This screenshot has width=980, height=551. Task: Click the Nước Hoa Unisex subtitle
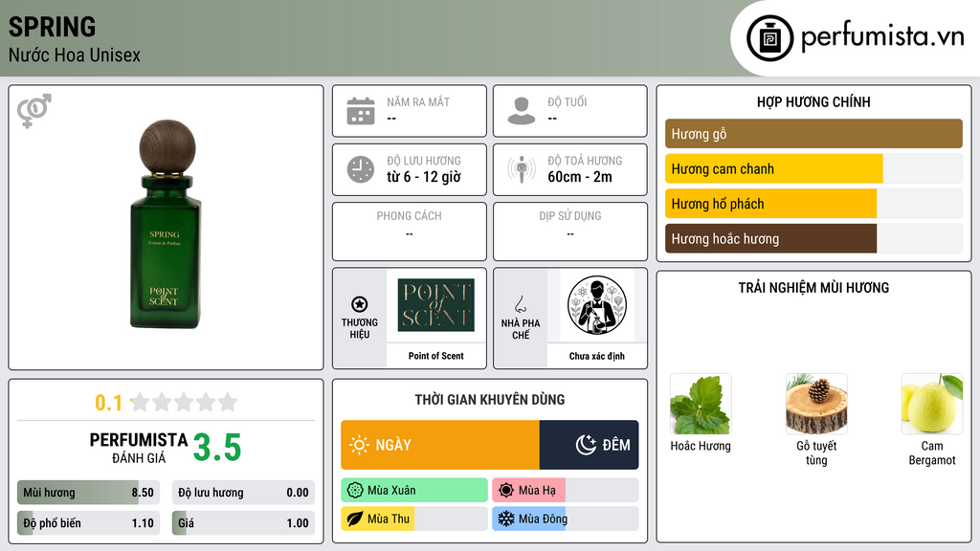coord(75,55)
